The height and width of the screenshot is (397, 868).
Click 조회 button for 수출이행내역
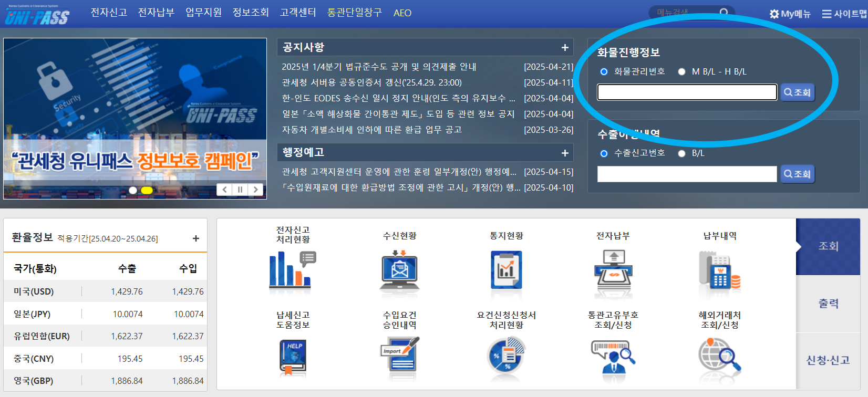tap(798, 174)
